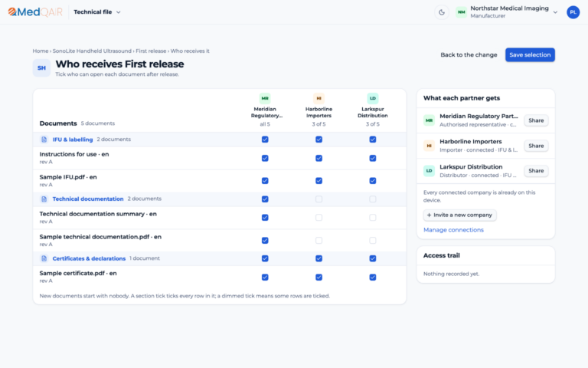The image size is (588, 368).
Task: Click Larkspur Distribution LD badge in sidebar
Action: (429, 171)
